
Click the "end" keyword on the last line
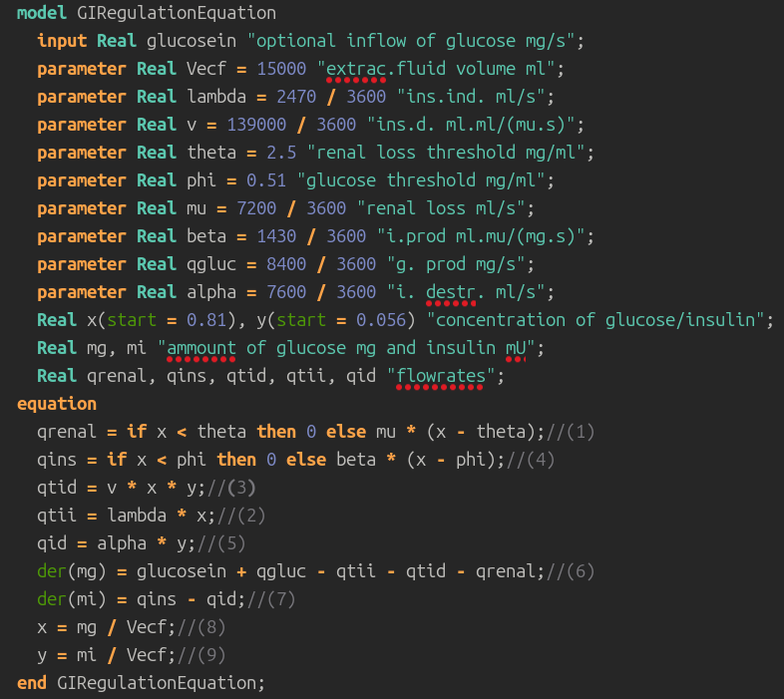point(32,683)
